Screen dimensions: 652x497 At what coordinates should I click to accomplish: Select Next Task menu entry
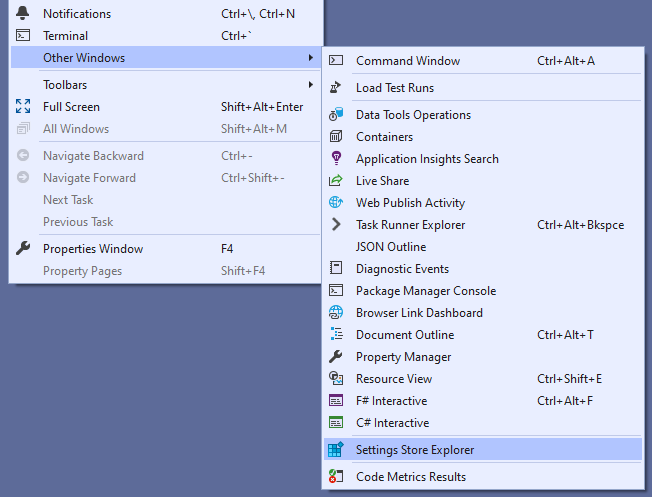(x=166, y=200)
